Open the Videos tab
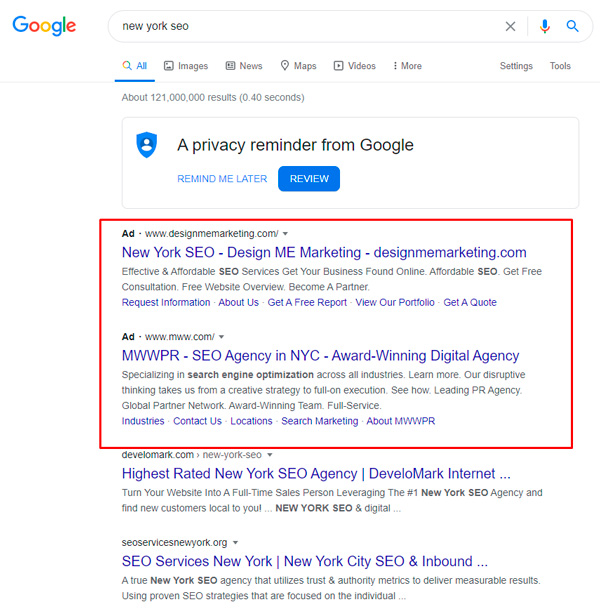 [355, 66]
